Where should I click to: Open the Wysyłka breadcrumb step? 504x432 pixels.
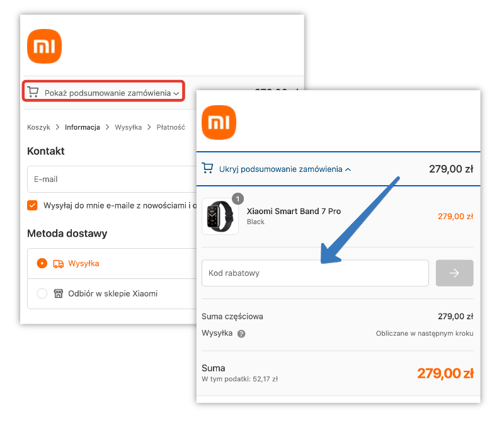128,127
